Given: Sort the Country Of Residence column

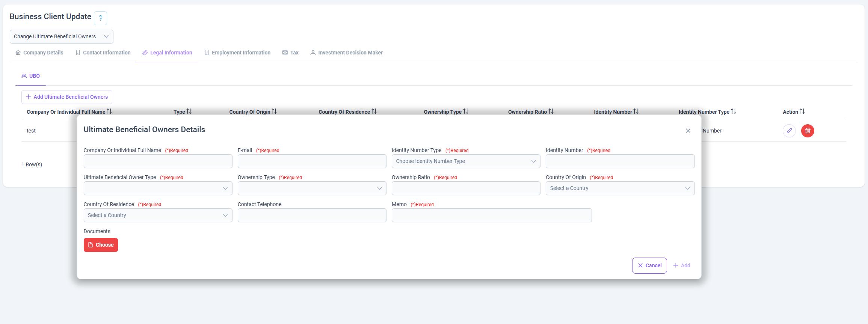Looking at the screenshot, I should [374, 112].
